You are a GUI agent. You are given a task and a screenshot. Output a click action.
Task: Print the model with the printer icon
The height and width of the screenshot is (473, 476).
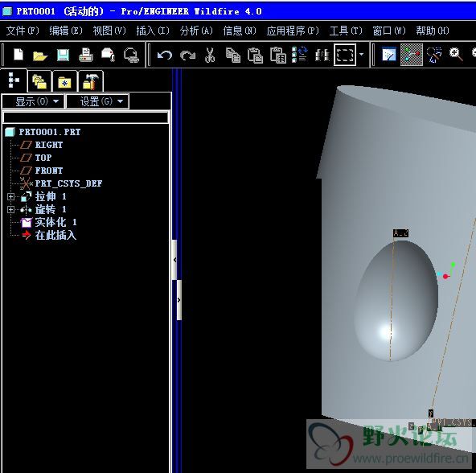(86, 56)
